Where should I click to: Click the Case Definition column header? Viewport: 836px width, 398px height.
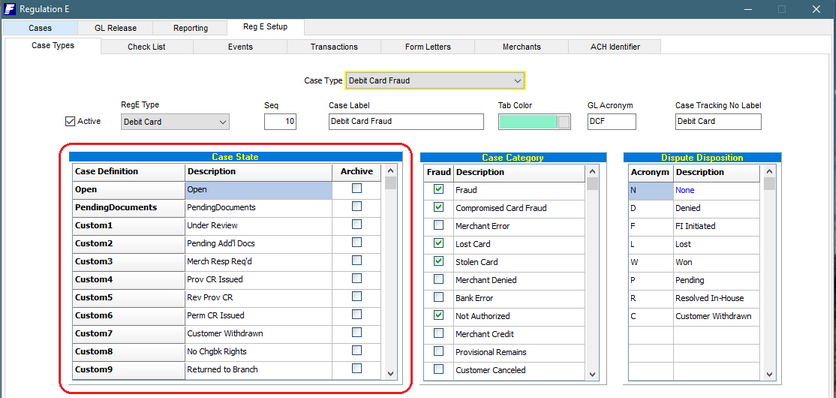[x=128, y=172]
